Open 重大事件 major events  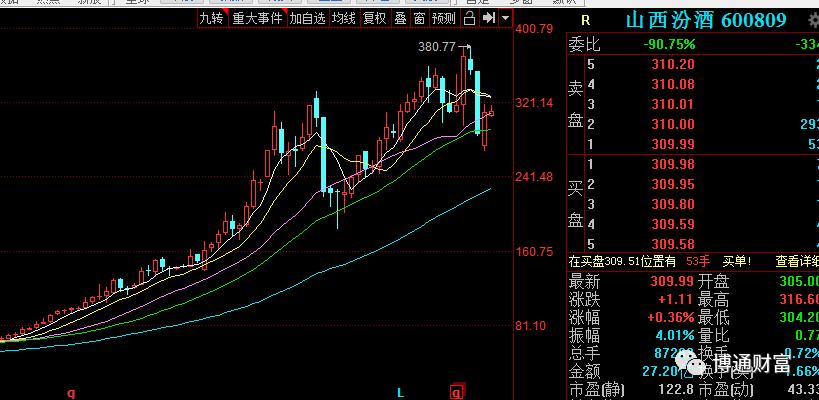(x=258, y=18)
